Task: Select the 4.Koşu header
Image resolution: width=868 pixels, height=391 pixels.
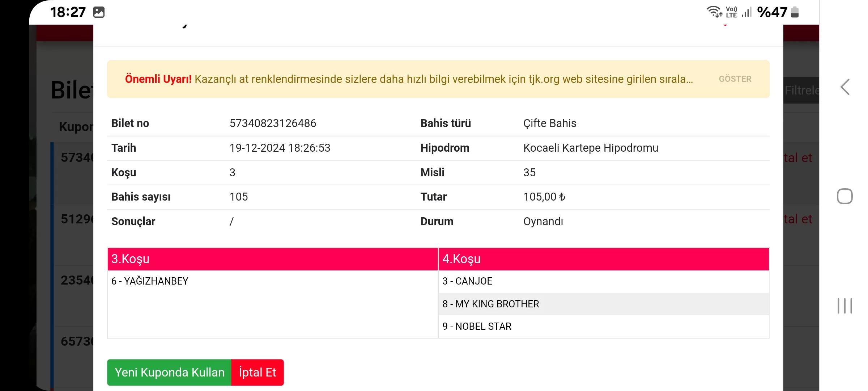Action: tap(603, 259)
